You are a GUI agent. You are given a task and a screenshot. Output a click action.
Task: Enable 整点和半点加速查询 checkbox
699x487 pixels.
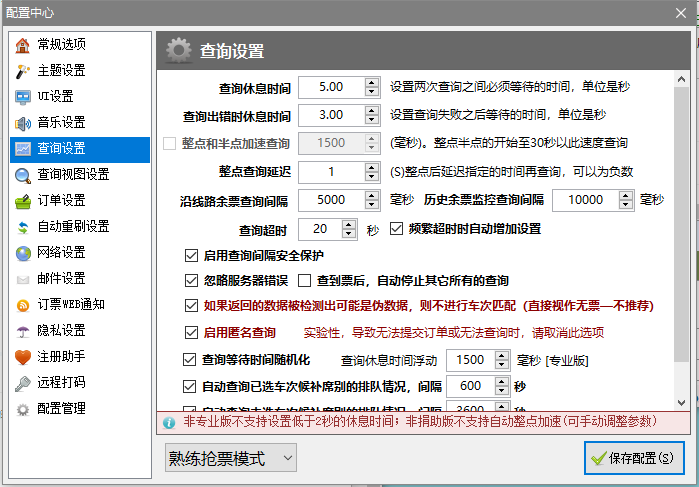point(169,144)
